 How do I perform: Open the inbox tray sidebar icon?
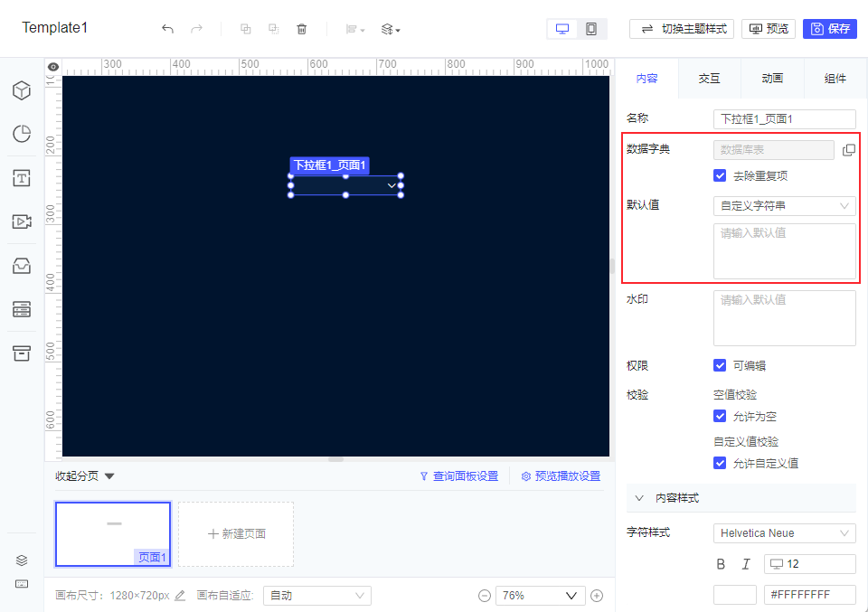tap(22, 266)
